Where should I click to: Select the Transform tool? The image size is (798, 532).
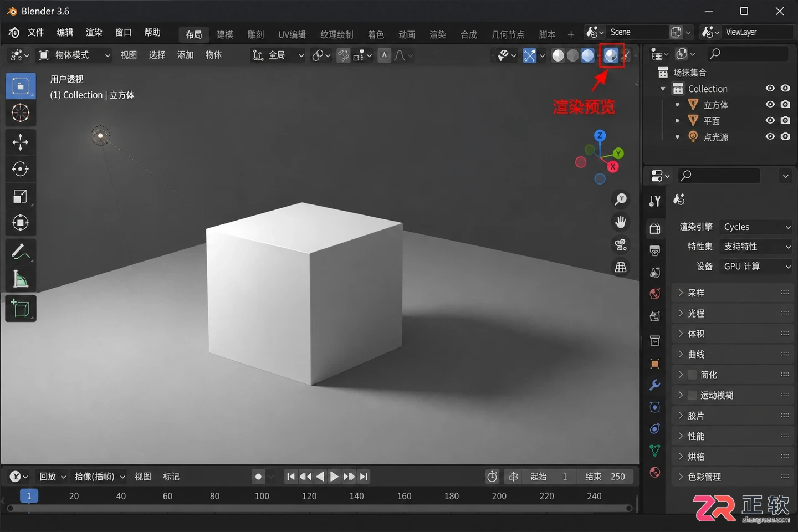coord(21,223)
